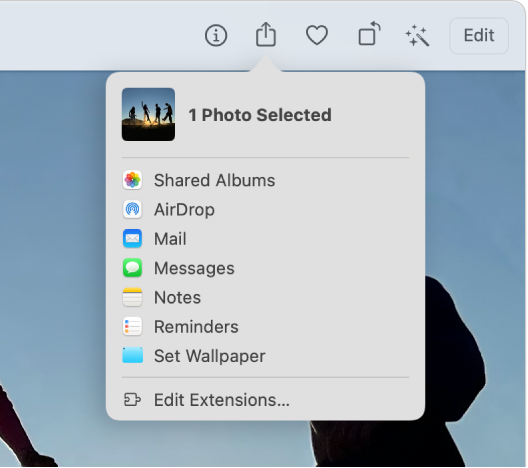Screen dimensions: 528x468
Task: Click the yellow Notes app icon
Action: coord(132,297)
